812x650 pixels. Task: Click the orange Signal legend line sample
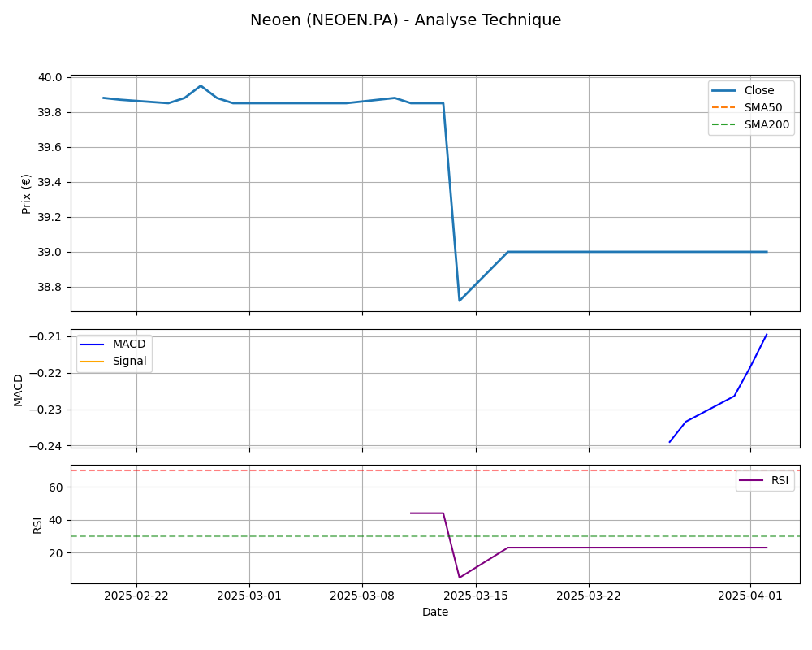(93, 362)
